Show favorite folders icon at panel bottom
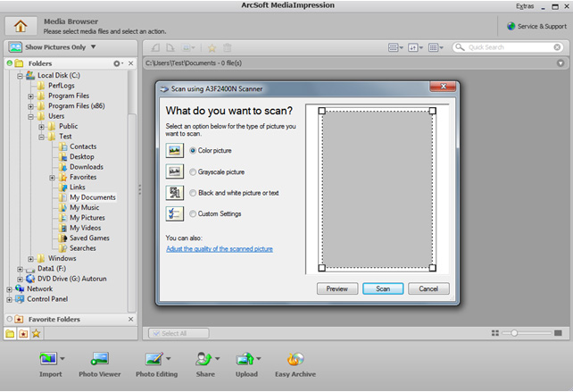The width and height of the screenshot is (573, 392). (x=23, y=333)
